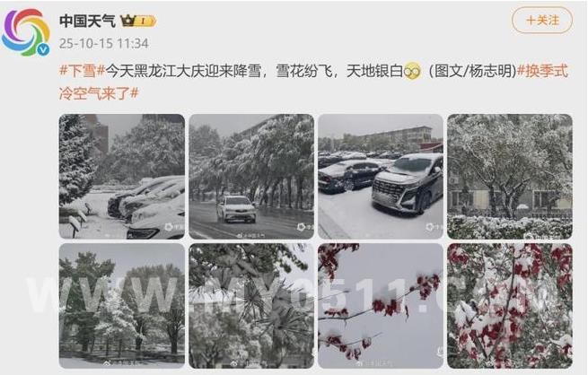Follow the account with +关注 button
588x375 pixels.
coord(542,21)
